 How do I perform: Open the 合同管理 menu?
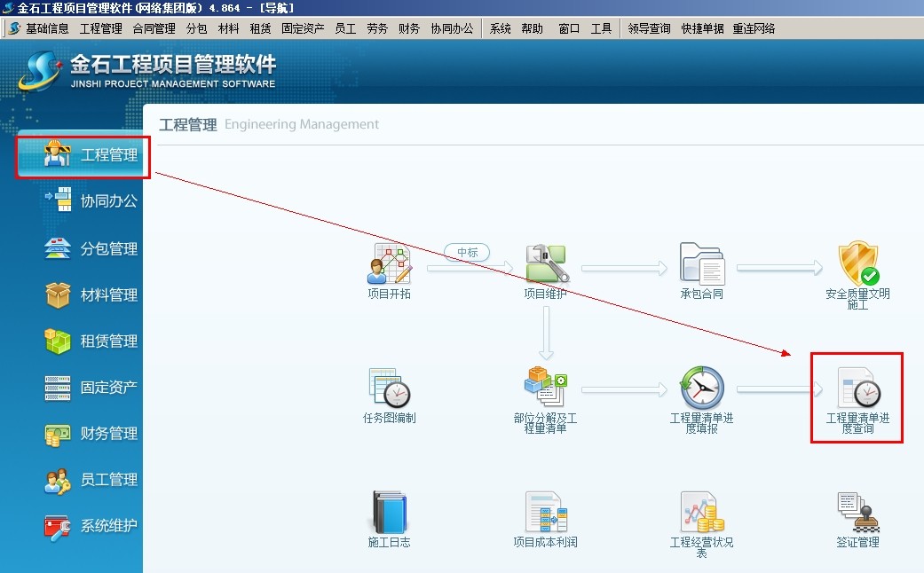pyautogui.click(x=154, y=28)
